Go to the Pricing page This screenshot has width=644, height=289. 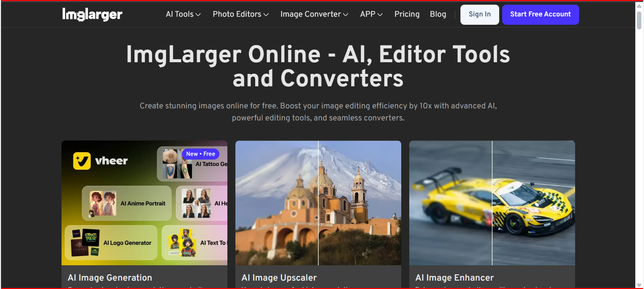pyautogui.click(x=407, y=14)
